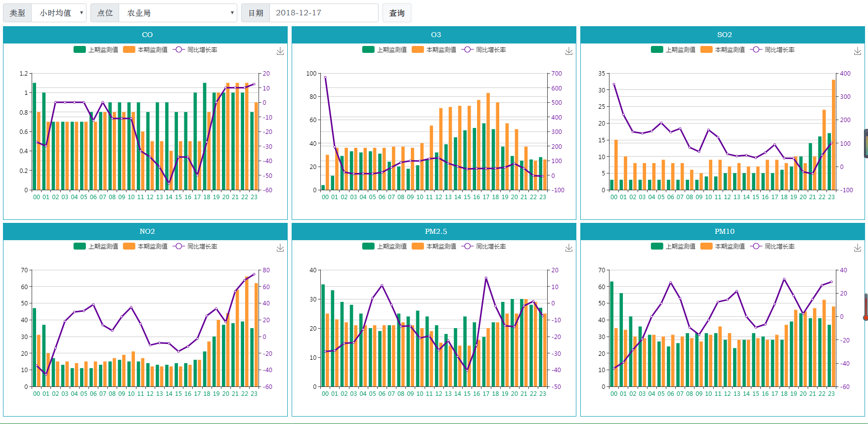Click the SO2 panel header

[x=723, y=35]
